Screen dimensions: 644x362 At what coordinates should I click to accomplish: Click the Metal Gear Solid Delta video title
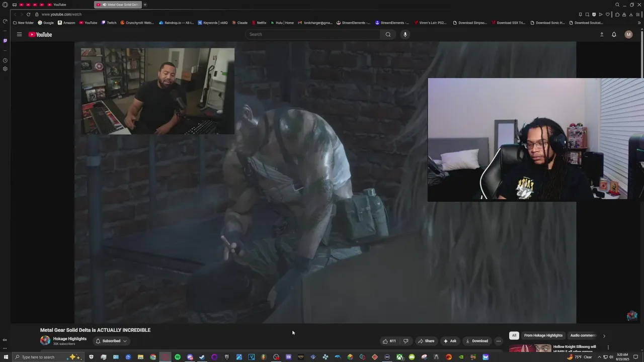coord(95,330)
